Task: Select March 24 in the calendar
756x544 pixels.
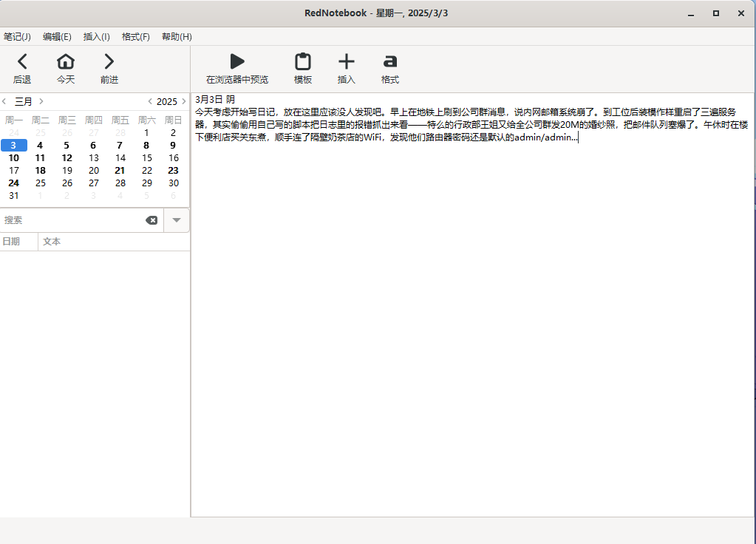Action: (14, 183)
